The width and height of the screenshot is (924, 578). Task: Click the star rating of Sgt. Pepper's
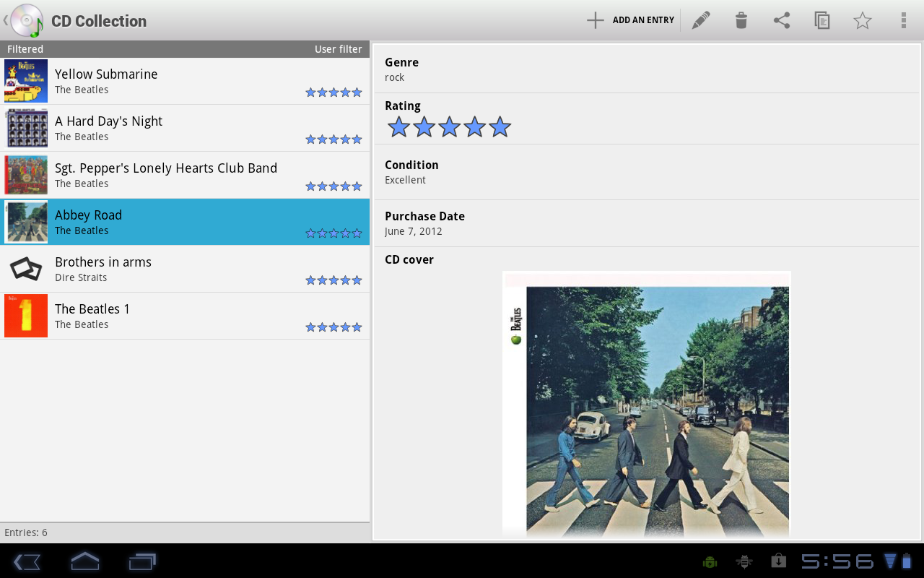(x=334, y=186)
